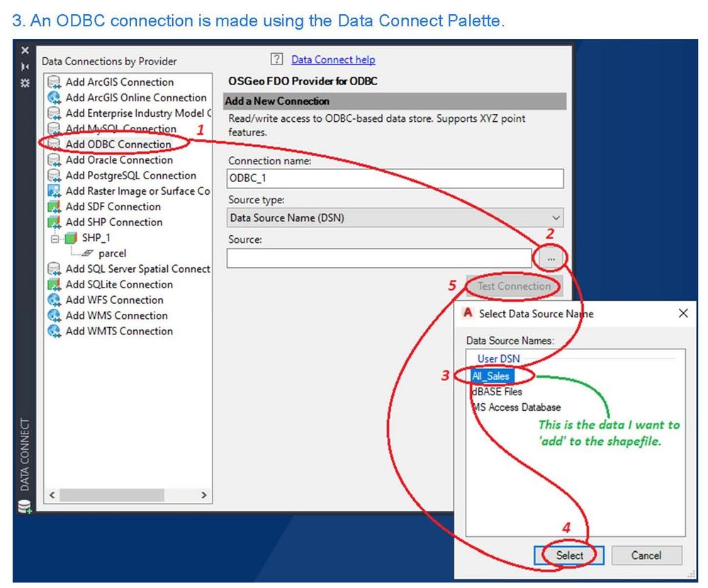Click the Enterprise Industry Model icon

pos(54,113)
